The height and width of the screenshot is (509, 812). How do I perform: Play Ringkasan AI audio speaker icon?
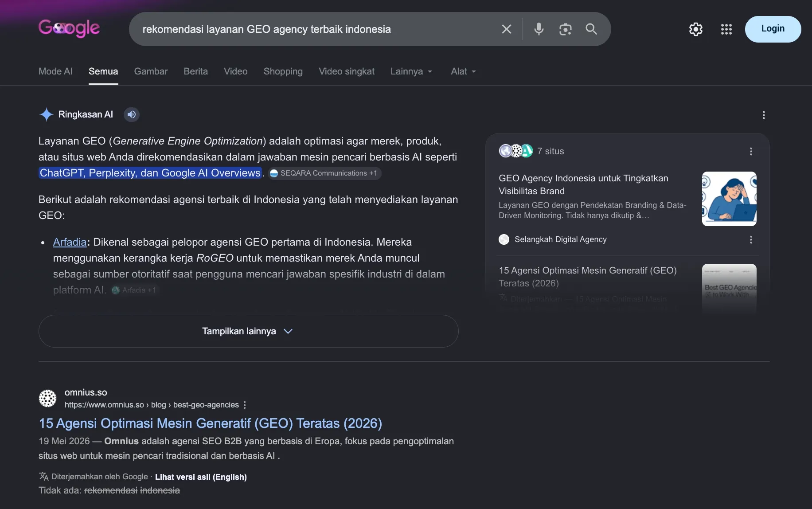(x=132, y=114)
